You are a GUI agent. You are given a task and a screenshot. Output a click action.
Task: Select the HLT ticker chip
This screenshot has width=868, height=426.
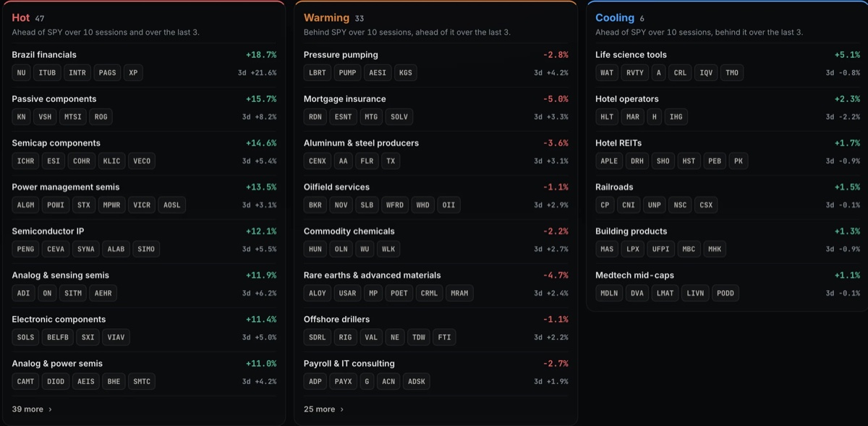607,117
